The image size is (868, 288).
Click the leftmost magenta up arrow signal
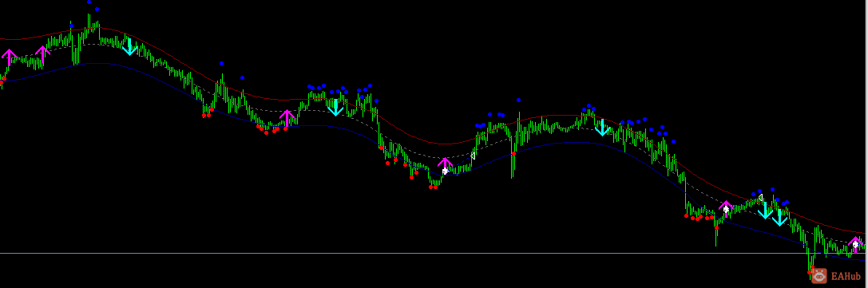9,57
